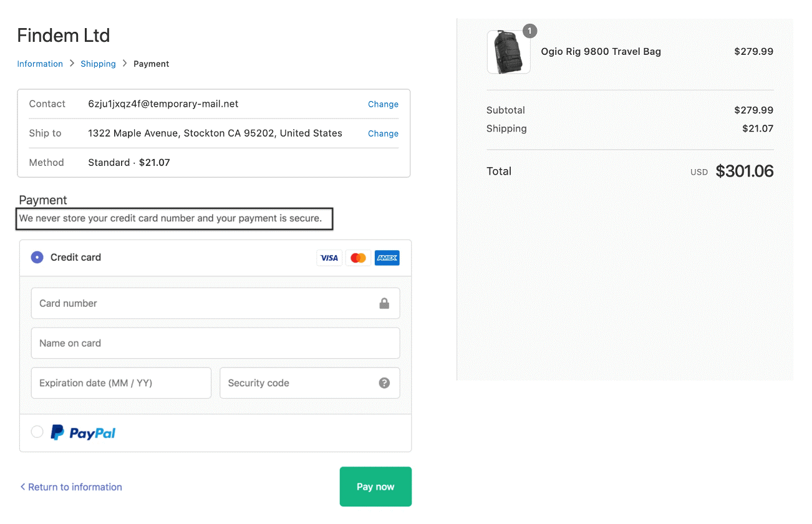Go to the Information breadcrumb step

coord(40,64)
